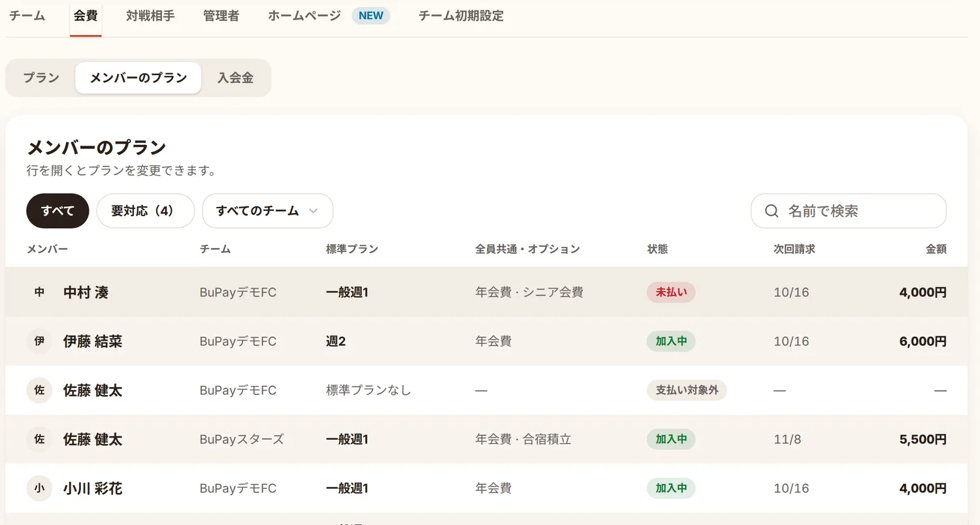Click 4,000円 in the 中村 湊 row

[x=923, y=293]
